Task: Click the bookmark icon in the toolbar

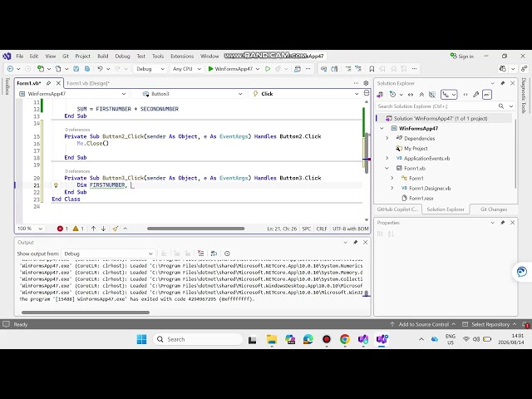Action: click(x=372, y=69)
